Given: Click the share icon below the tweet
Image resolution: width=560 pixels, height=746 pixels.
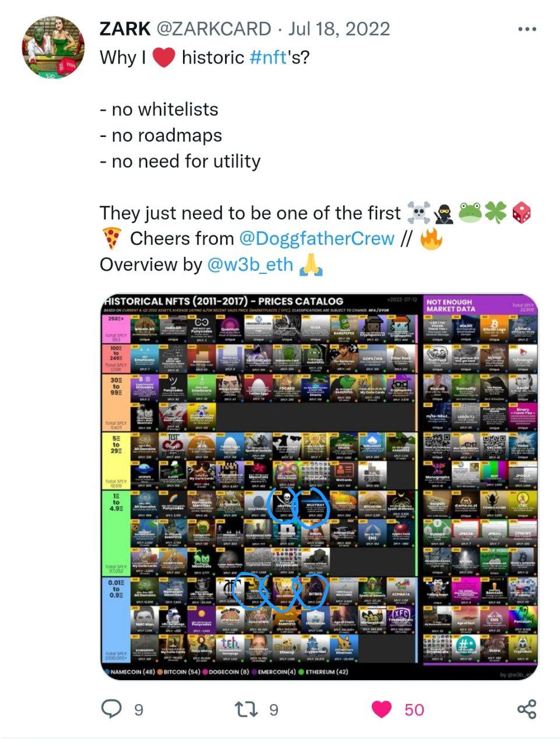Looking at the screenshot, I should click(x=527, y=709).
